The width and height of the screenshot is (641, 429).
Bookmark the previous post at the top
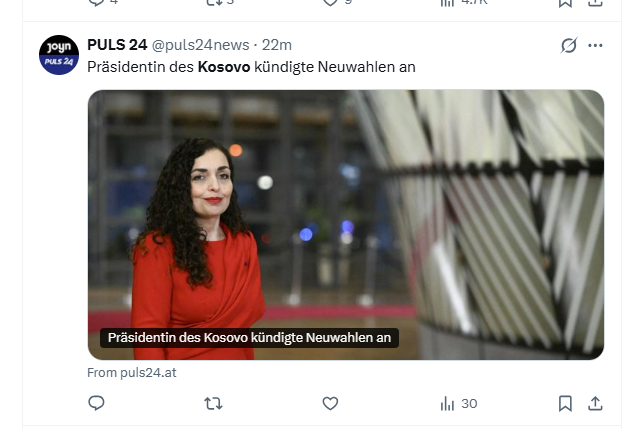565,3
